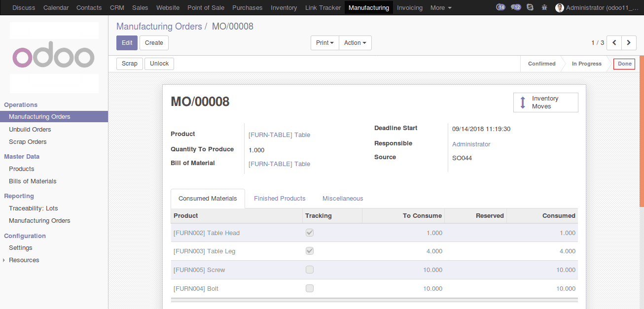Viewport: 644px width, 309px height.
Task: Switch to Consumed Materials tab
Action: pyautogui.click(x=208, y=199)
